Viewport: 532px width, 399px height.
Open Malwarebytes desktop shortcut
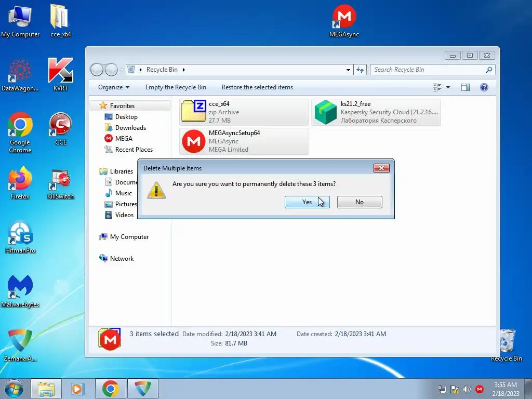[x=20, y=291]
